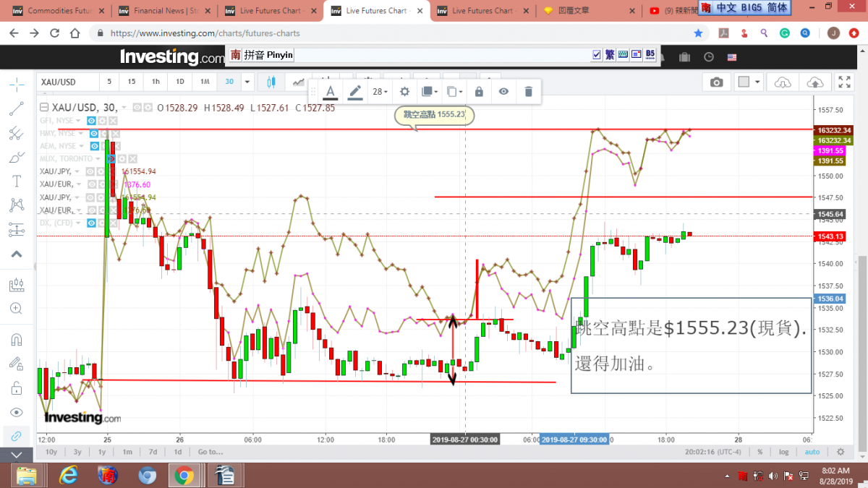Screen dimensions: 868x488
Task: Switch to the 1D timeframe
Action: (x=180, y=82)
